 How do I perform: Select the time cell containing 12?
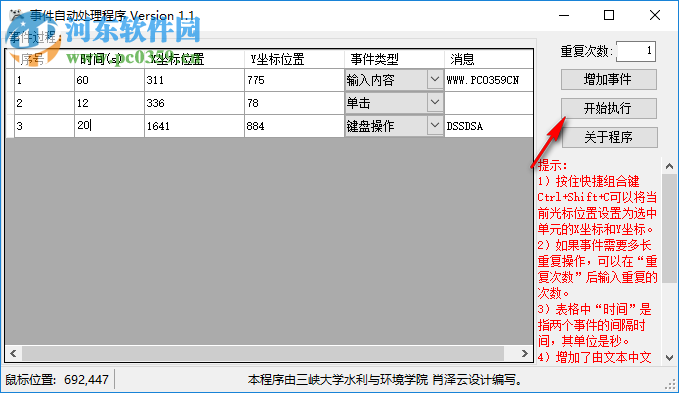109,103
